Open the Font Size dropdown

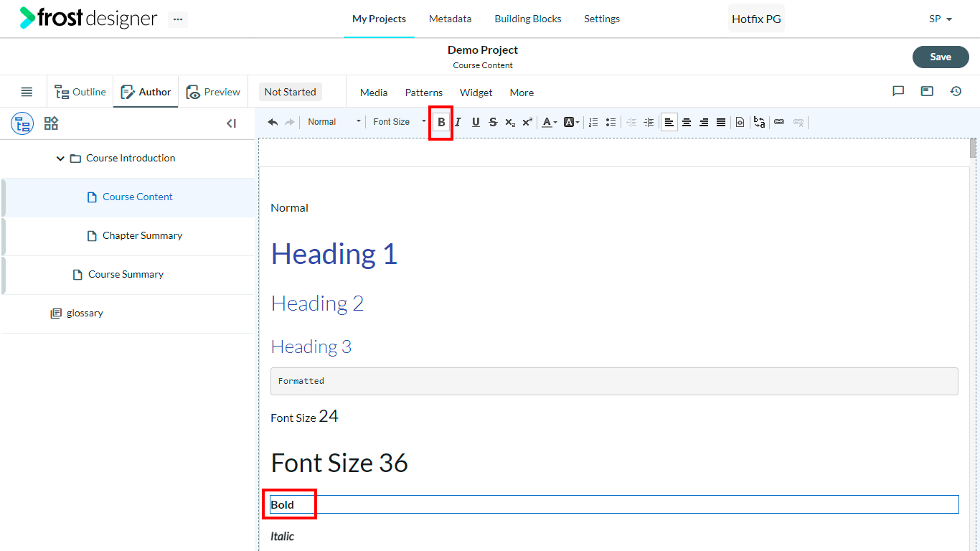[399, 122]
